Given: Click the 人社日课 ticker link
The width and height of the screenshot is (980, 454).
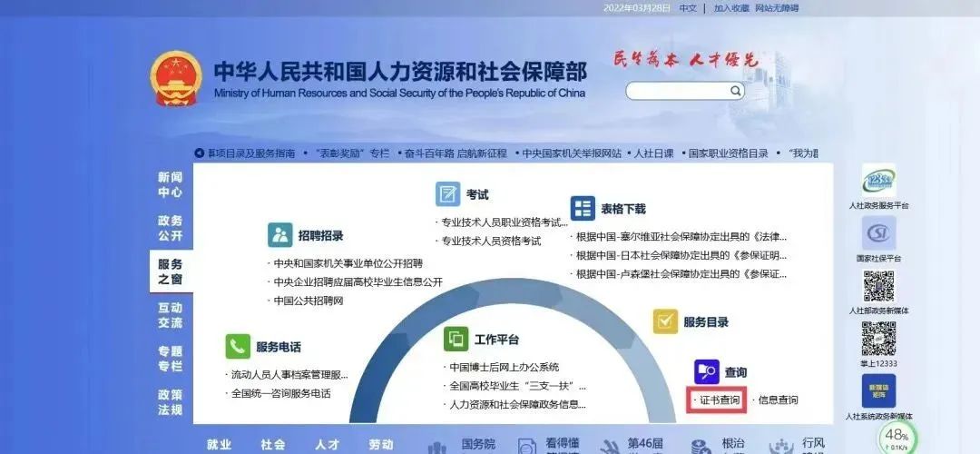Looking at the screenshot, I should 653,153.
